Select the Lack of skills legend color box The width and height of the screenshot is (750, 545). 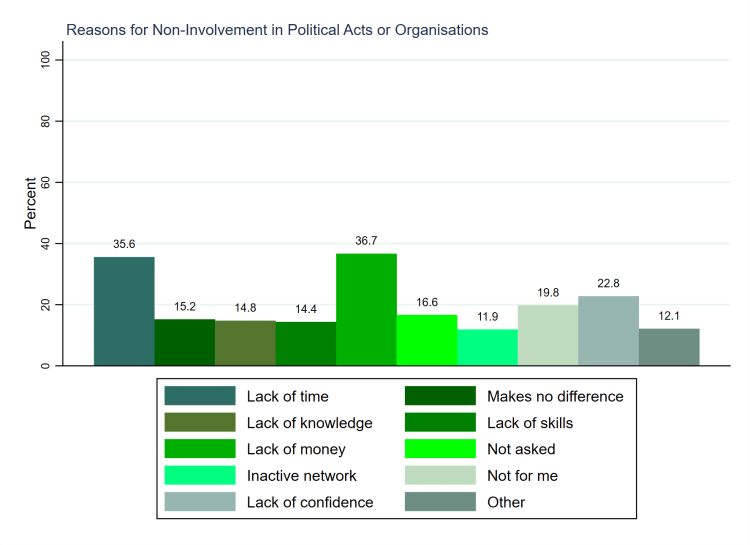(439, 423)
